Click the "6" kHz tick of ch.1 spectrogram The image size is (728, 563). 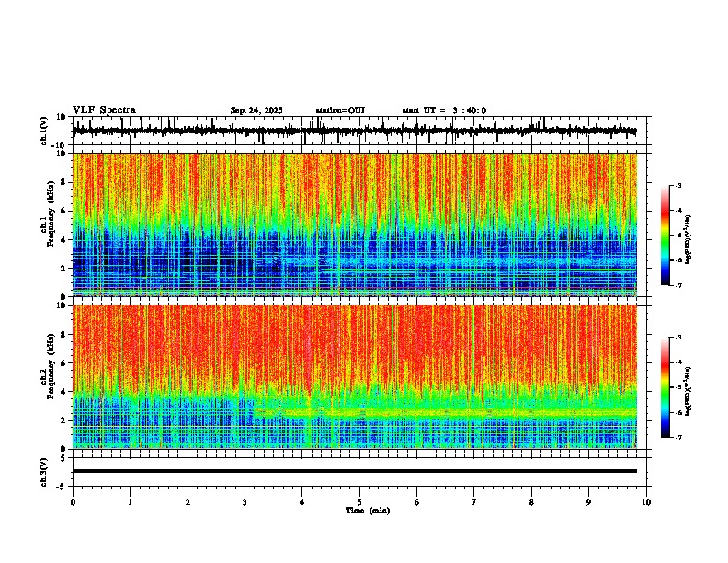pos(64,211)
